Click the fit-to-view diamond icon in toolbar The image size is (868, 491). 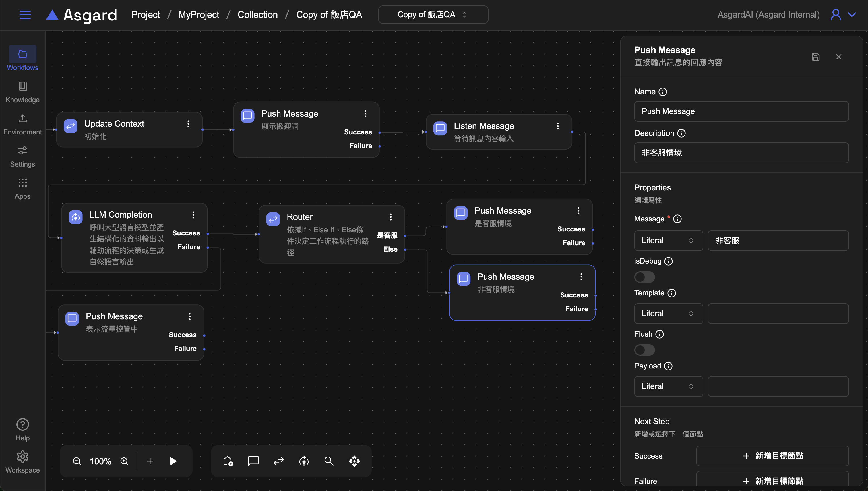point(354,461)
